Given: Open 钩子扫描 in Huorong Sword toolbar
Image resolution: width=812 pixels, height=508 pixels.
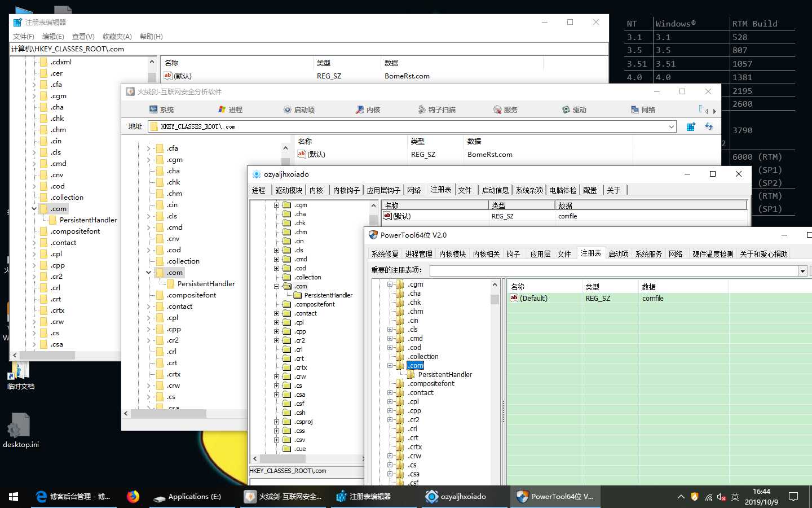Looking at the screenshot, I should point(436,110).
